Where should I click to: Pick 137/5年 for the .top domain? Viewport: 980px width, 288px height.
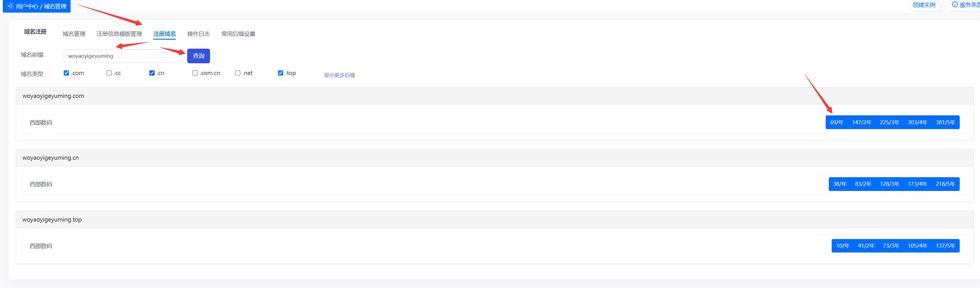click(945, 246)
